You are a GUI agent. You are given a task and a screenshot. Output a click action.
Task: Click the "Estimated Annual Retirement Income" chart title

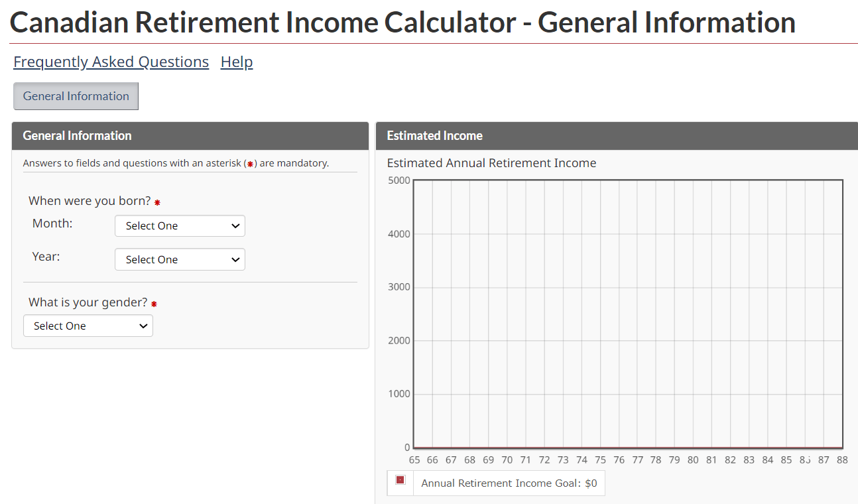click(491, 163)
